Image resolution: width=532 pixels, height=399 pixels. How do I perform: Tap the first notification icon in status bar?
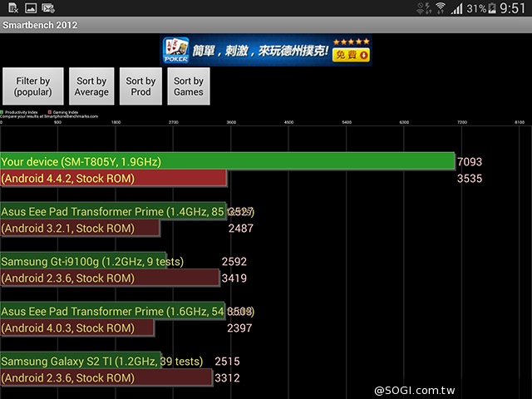point(10,8)
